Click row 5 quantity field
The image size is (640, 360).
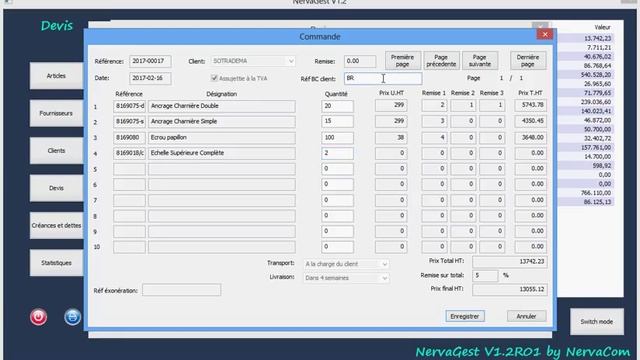337,169
